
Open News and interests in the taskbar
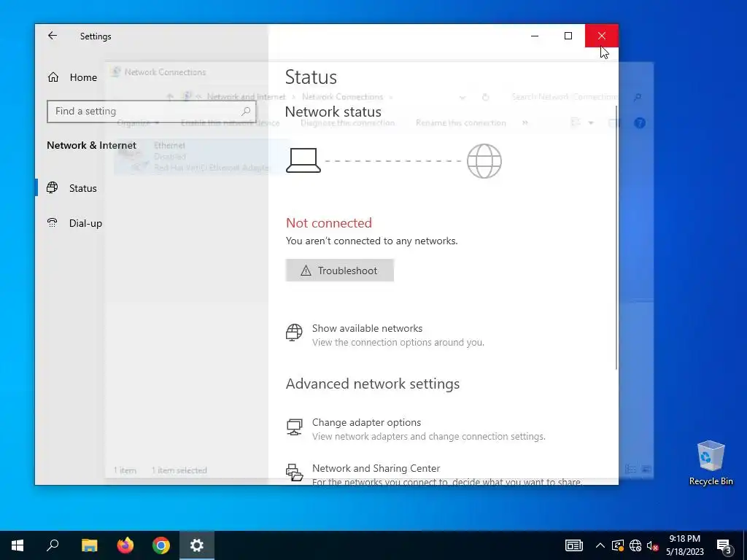click(x=573, y=545)
